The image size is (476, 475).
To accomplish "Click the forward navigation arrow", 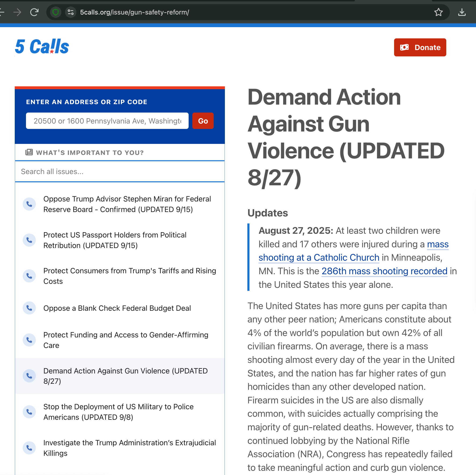I will tap(17, 12).
